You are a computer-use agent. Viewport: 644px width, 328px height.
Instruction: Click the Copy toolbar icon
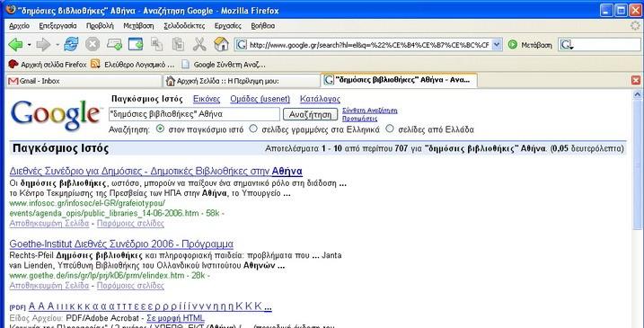(x=157, y=44)
